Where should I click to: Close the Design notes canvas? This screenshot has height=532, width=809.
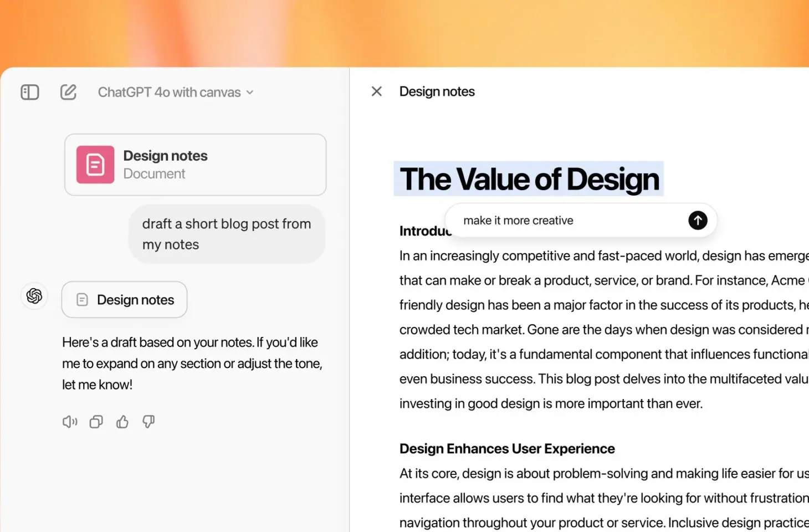tap(376, 91)
